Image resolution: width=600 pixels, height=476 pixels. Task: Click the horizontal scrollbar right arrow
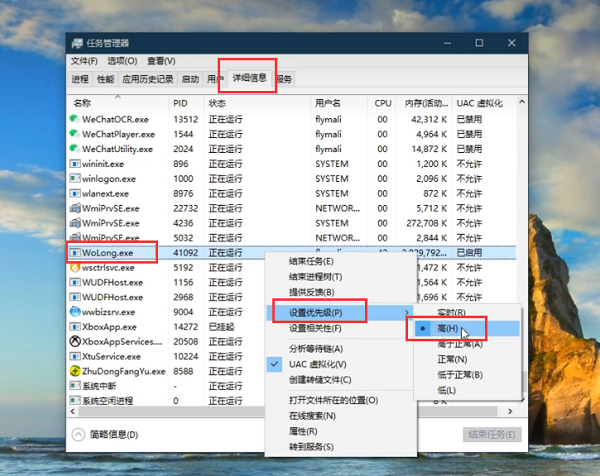[510, 411]
